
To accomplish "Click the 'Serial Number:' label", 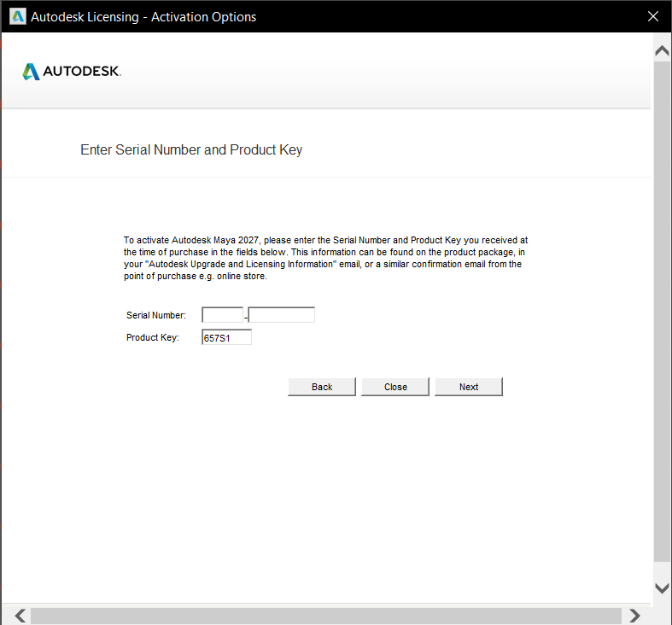I will tap(156, 315).
